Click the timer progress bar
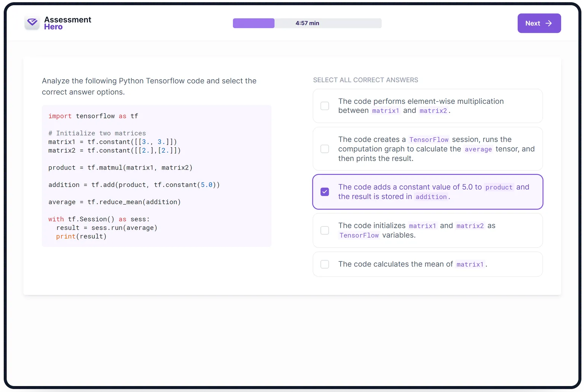Image resolution: width=584 pixels, height=392 pixels. 307,23
